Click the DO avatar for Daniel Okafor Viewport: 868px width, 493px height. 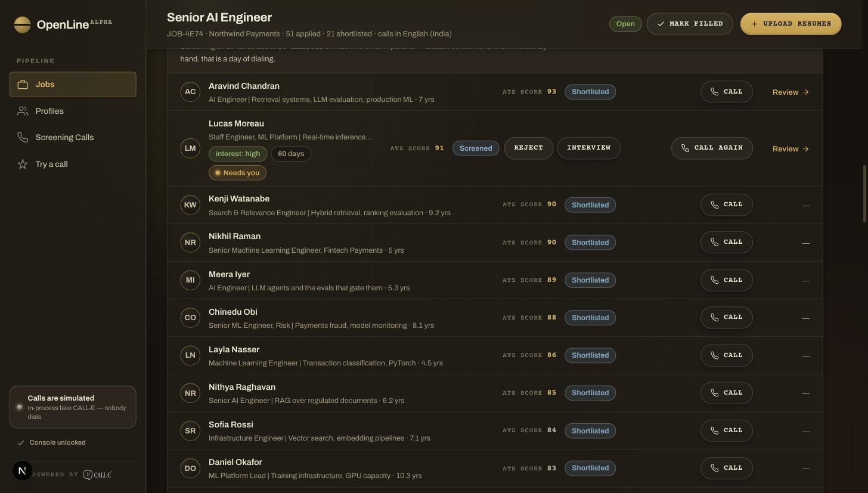click(190, 468)
